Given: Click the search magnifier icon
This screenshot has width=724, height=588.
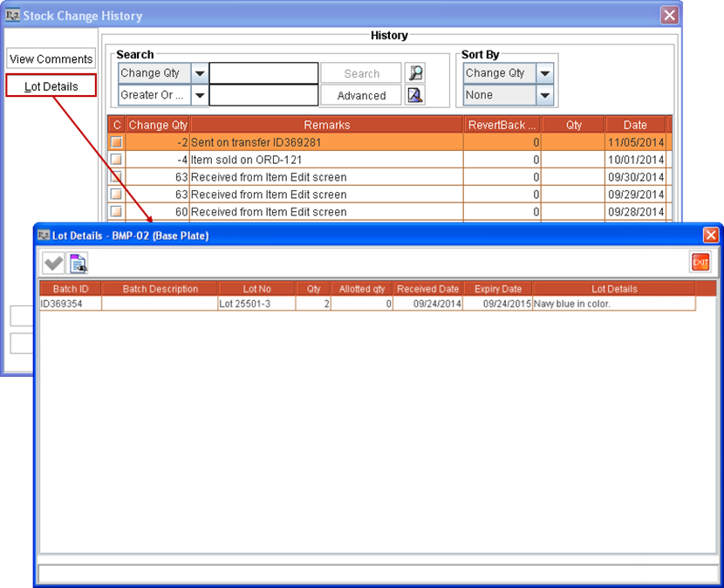Looking at the screenshot, I should click(415, 73).
